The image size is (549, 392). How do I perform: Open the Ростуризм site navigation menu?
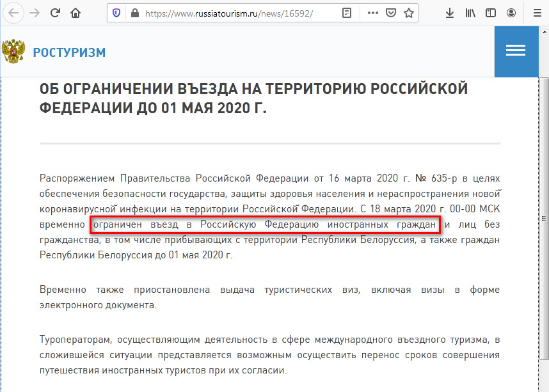pos(516,51)
